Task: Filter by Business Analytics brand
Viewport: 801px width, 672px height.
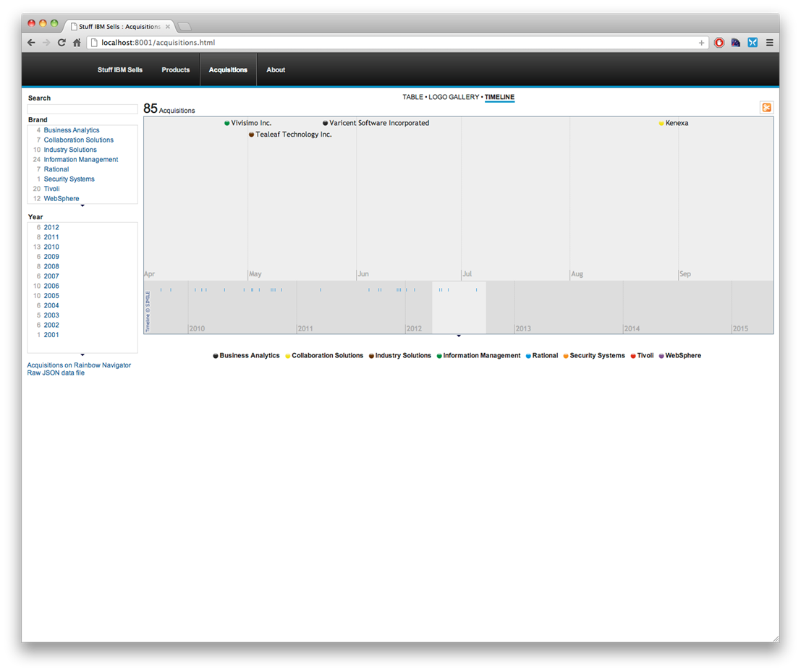Action: 72,130
